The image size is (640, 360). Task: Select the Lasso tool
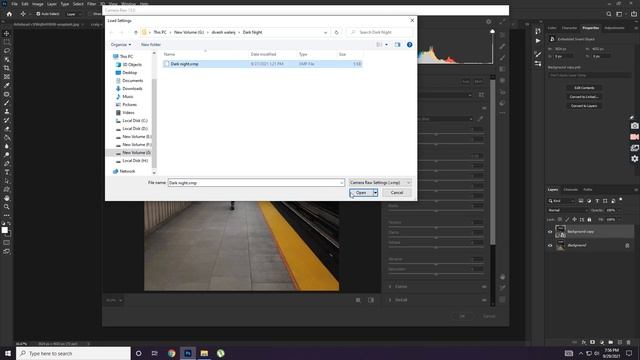point(7,51)
